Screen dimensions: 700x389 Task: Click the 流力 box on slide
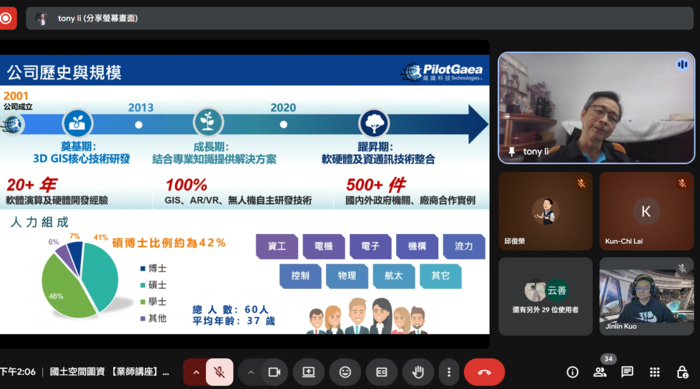(464, 247)
